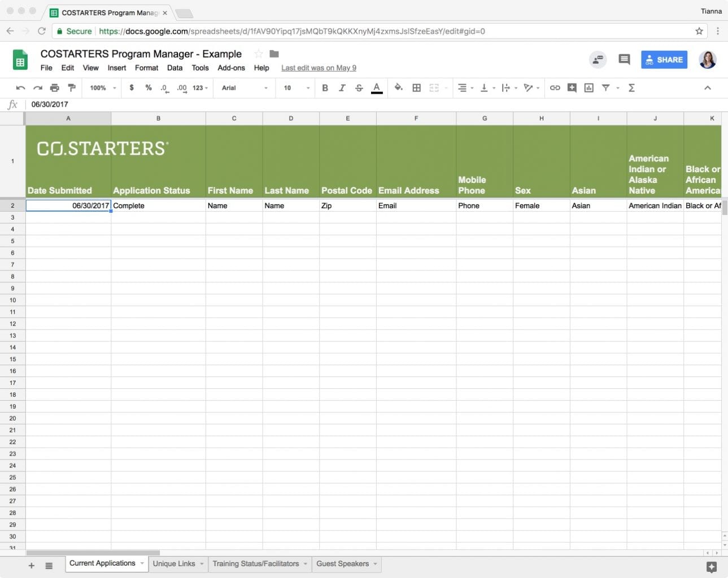Open Current Applications tab dropdown arrow
Image resolution: width=728 pixels, height=578 pixels.
click(x=142, y=563)
